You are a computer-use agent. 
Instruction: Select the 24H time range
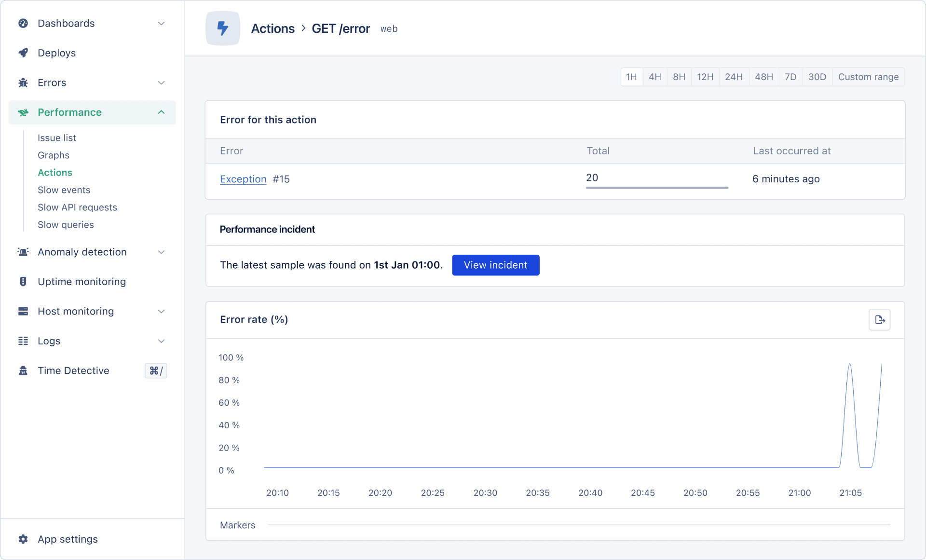click(734, 77)
